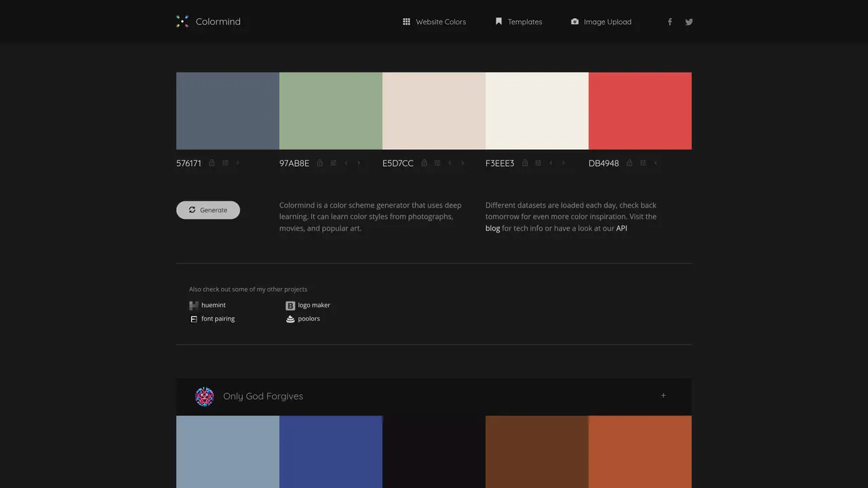
Task: Lock the 576171 color
Action: [x=212, y=163]
